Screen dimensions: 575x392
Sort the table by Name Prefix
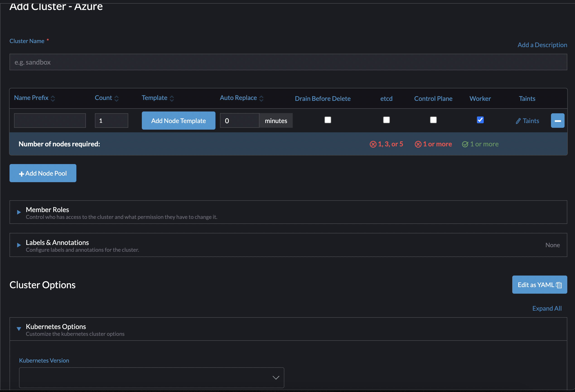point(53,98)
